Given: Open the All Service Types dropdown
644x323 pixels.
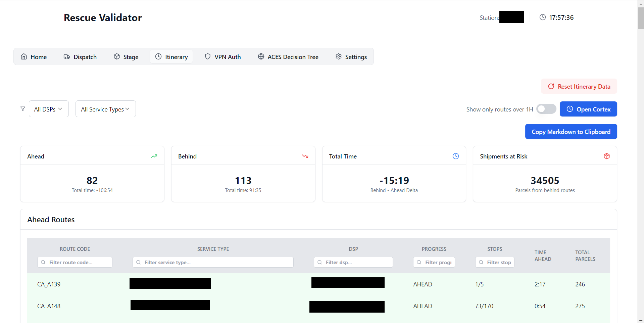Looking at the screenshot, I should (x=105, y=109).
